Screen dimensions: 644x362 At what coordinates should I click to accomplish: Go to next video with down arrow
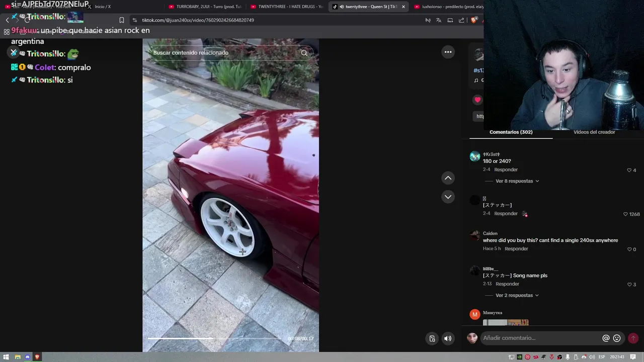click(x=448, y=197)
